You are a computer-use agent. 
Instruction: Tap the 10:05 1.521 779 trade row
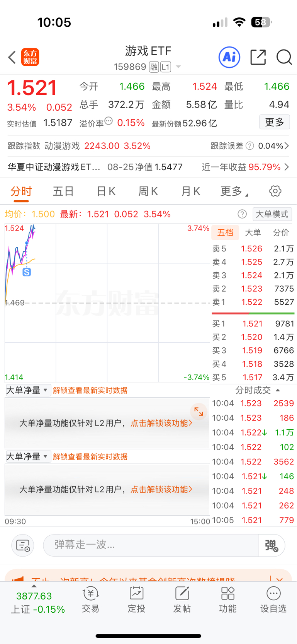[253, 520]
